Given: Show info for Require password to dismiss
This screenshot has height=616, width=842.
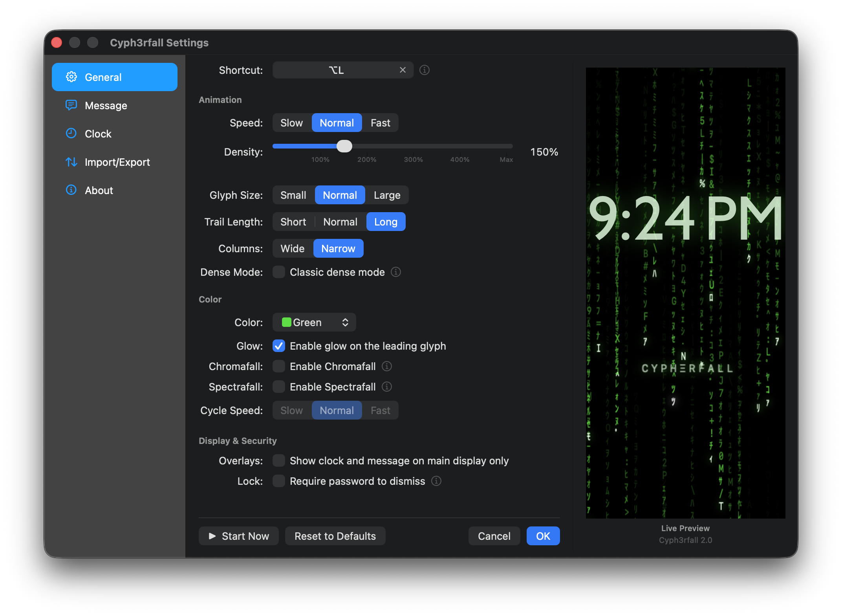Looking at the screenshot, I should (436, 481).
